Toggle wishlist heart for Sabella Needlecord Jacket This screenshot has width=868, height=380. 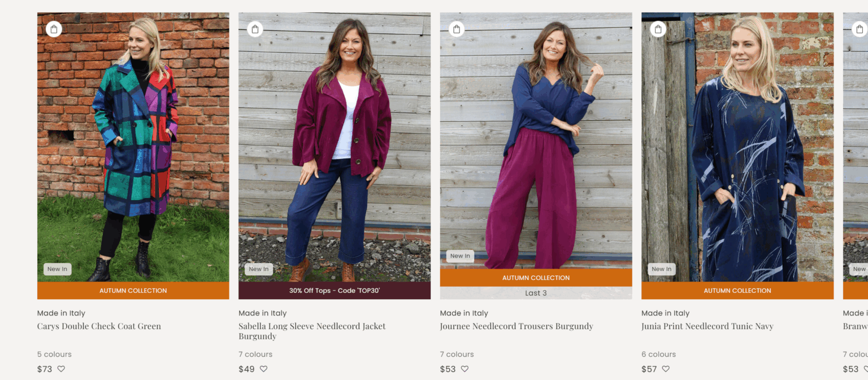tap(263, 369)
